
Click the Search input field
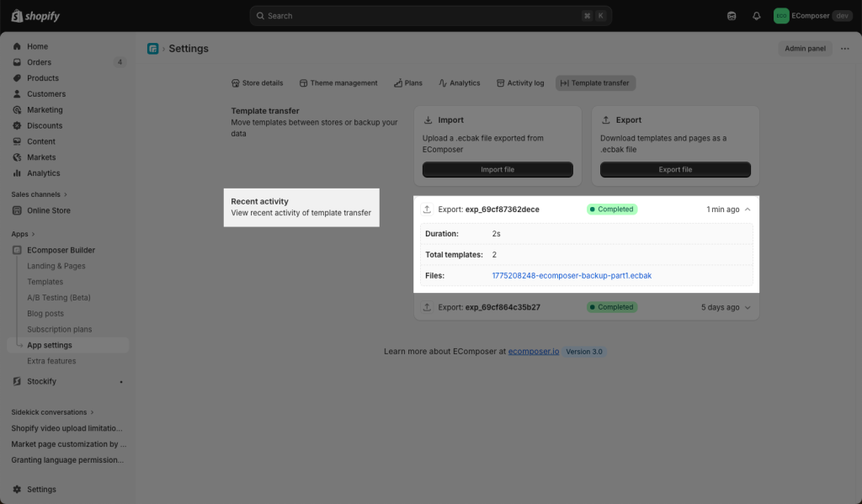pos(421,16)
